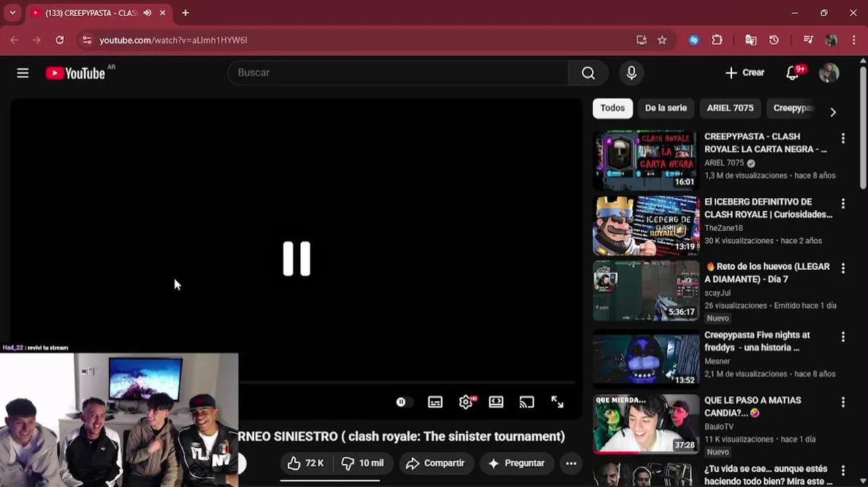Open Chrome extensions puzzle icon
The height and width of the screenshot is (487, 868).
[x=717, y=40]
